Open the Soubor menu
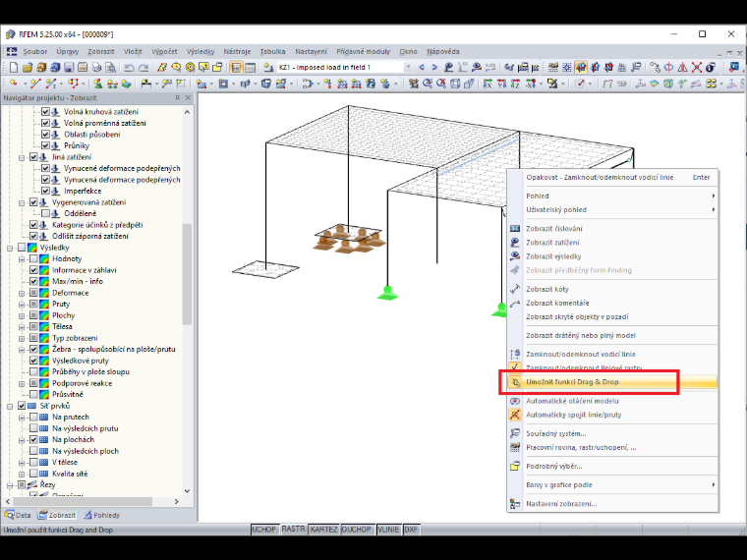 [x=34, y=51]
